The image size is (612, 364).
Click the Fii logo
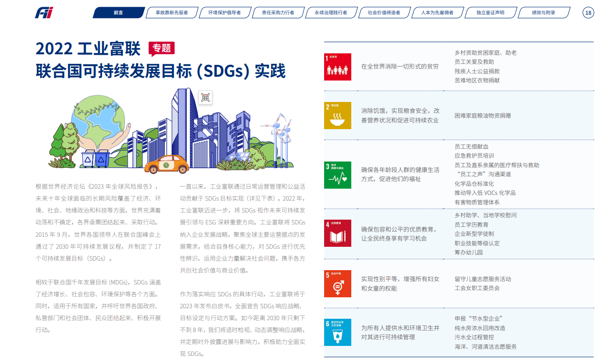tap(44, 13)
